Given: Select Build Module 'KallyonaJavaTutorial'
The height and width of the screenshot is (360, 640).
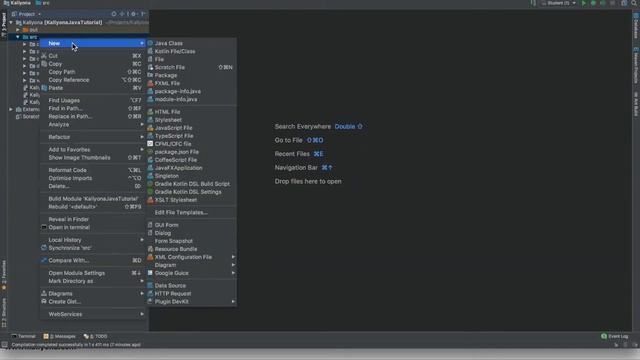Looking at the screenshot, I should (93, 199).
